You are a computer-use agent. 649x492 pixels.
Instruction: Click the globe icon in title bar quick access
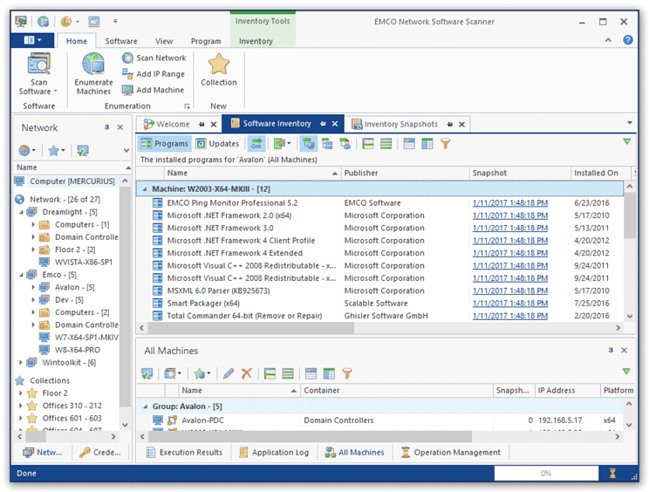pos(43,21)
